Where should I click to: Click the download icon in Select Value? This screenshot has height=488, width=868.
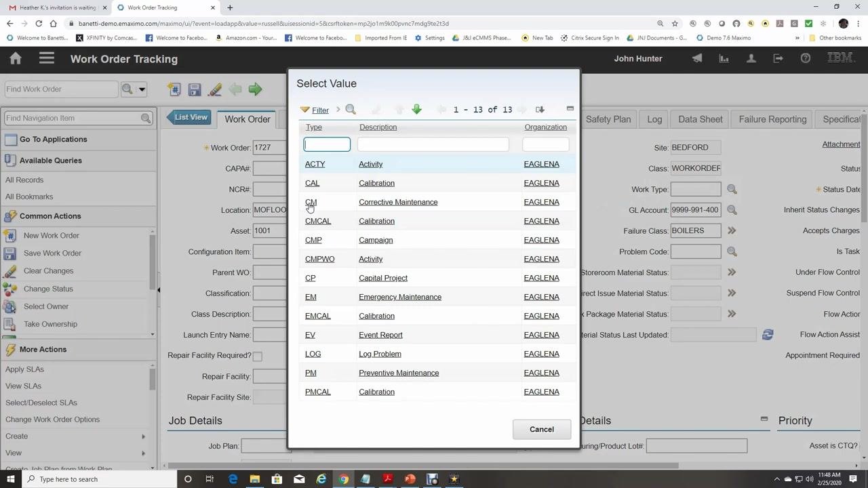tap(540, 109)
